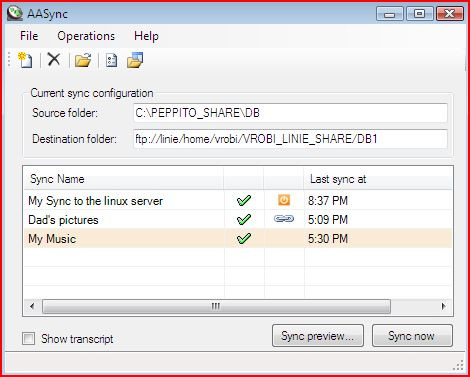470x377 pixels.
Task: Open the Help menu
Action: [146, 36]
